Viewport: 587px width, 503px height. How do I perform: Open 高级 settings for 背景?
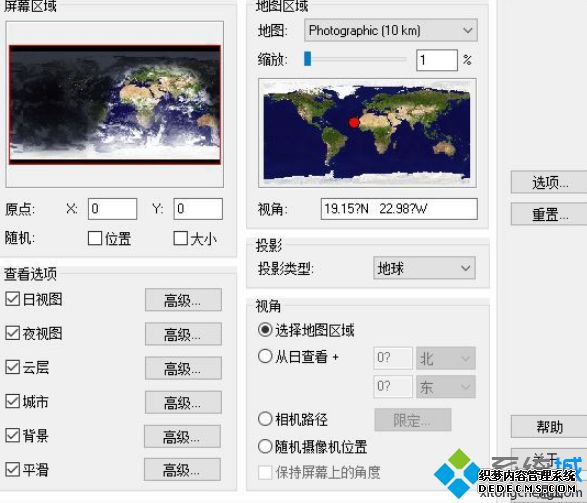[x=182, y=436]
